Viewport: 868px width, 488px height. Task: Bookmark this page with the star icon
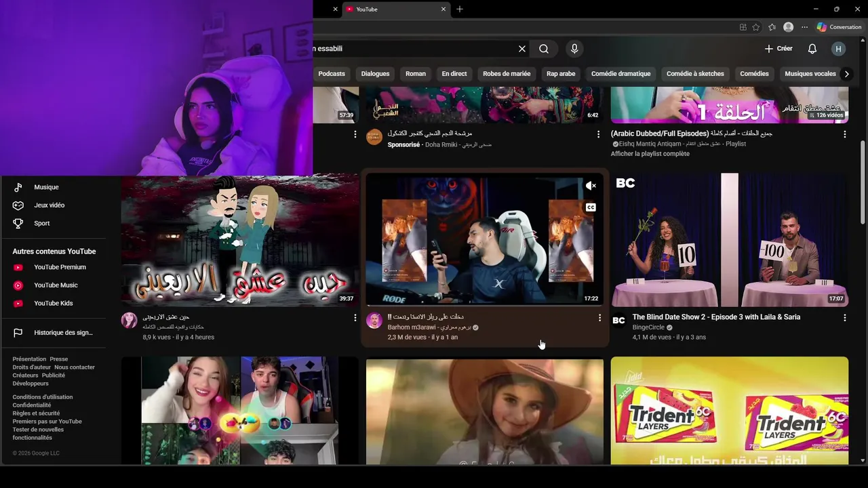pyautogui.click(x=756, y=27)
